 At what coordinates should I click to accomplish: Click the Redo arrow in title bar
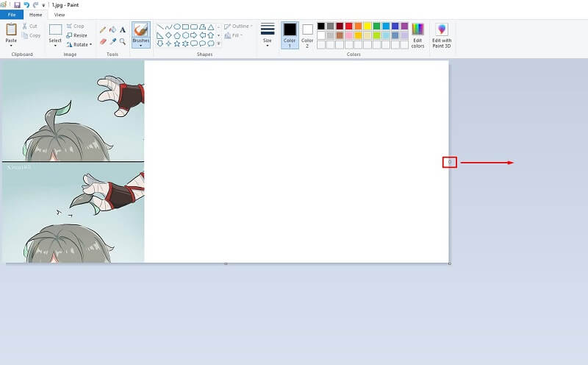[x=35, y=5]
